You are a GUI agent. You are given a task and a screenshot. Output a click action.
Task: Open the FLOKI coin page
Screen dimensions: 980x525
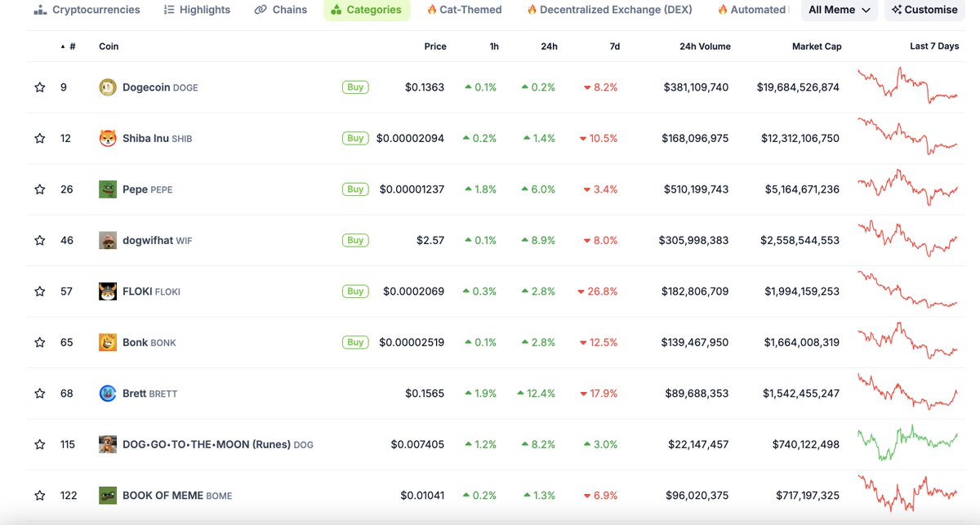[x=151, y=291]
